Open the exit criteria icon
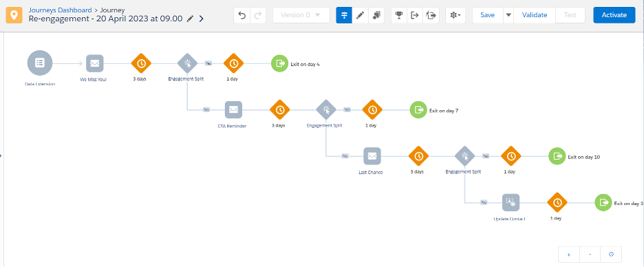Viewport: 644px width, 267px height. pos(415,15)
